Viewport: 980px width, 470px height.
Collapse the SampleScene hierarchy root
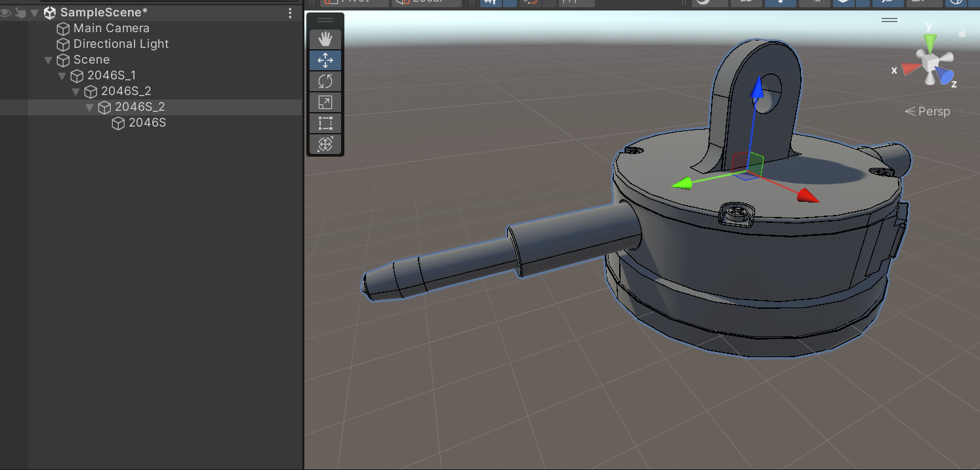coord(34,13)
